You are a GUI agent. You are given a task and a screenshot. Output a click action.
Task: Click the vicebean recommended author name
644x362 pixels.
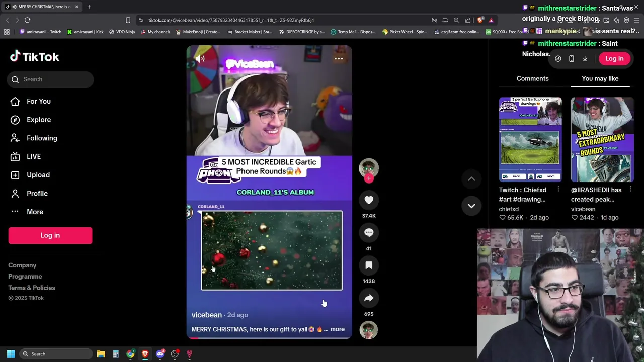pos(583,209)
